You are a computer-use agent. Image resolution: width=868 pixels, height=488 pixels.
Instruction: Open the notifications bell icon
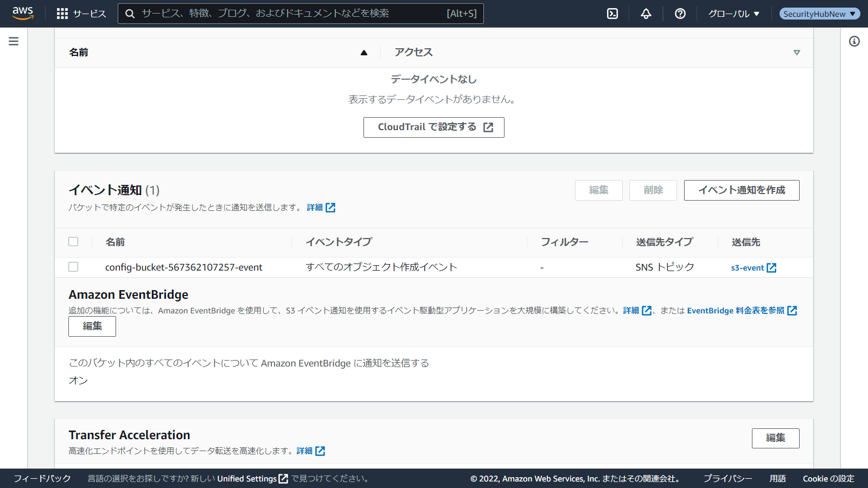(x=646, y=14)
